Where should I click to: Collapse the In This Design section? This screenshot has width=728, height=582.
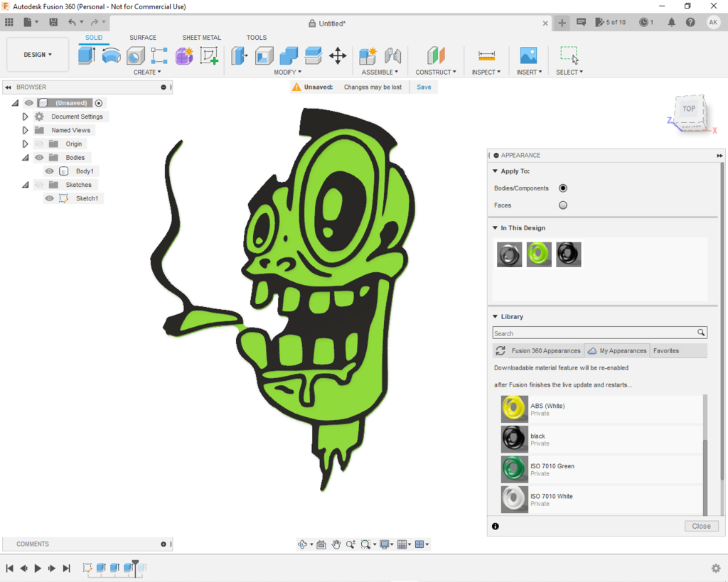click(495, 228)
